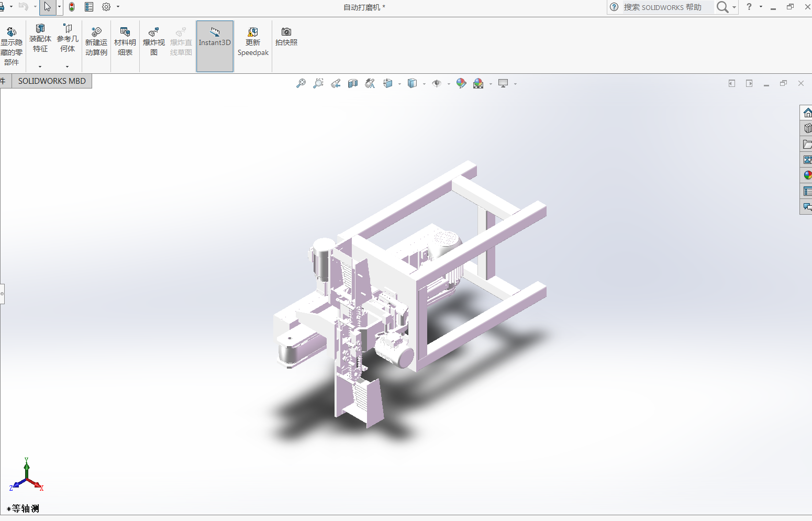Close the document window
The height and width of the screenshot is (521, 812).
click(801, 83)
